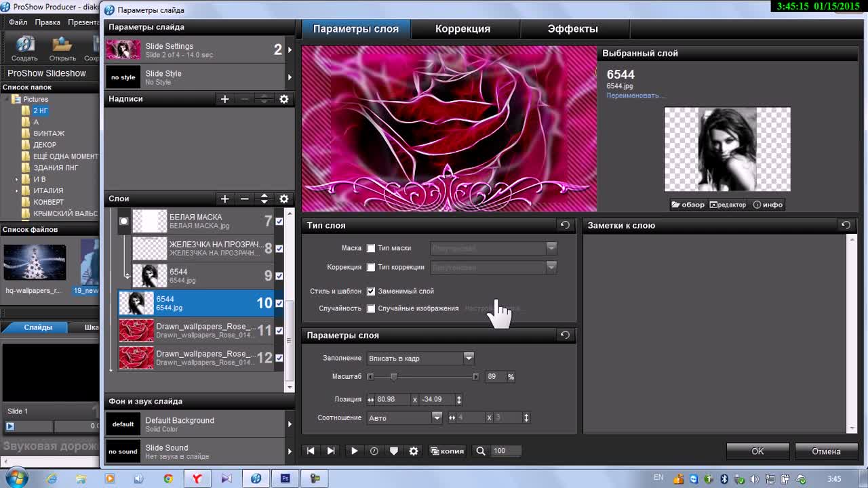868x488 pixels.
Task: Open Файл menu in ProShow Producer
Action: pyautogui.click(x=18, y=22)
